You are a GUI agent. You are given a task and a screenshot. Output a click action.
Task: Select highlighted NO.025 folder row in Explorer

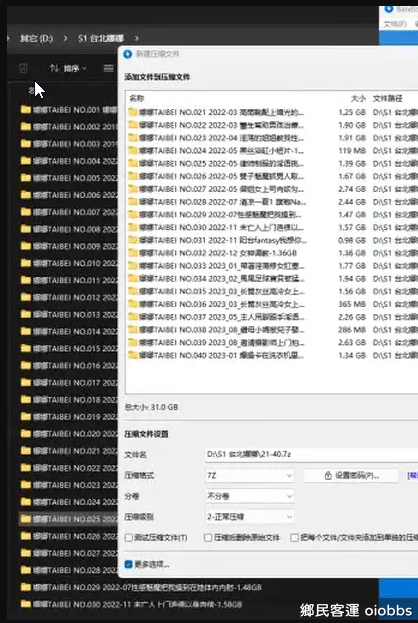click(68, 519)
